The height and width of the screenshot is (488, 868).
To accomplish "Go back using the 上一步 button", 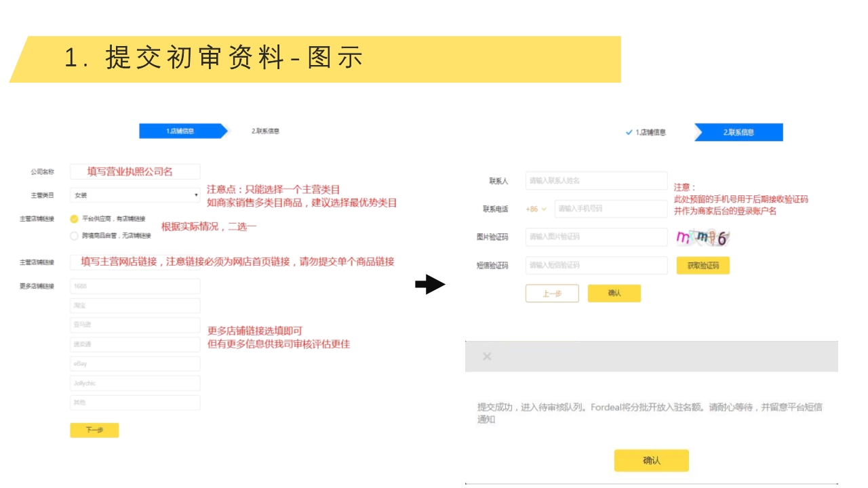I will [x=552, y=293].
